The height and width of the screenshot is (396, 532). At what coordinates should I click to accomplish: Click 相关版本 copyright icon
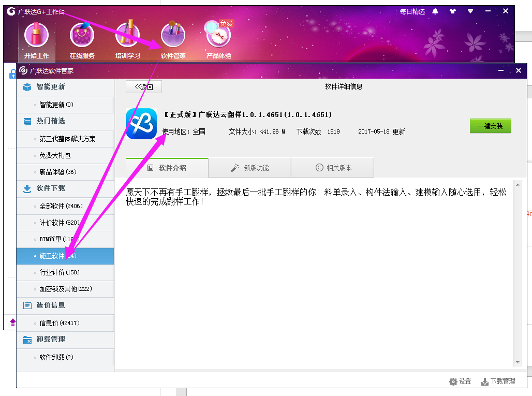coord(319,168)
